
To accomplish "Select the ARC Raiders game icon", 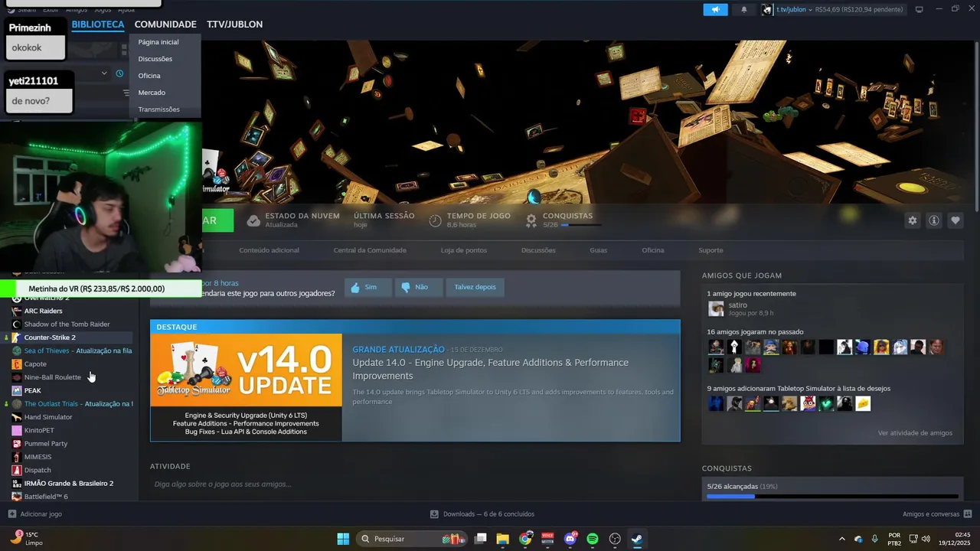I will (x=17, y=311).
